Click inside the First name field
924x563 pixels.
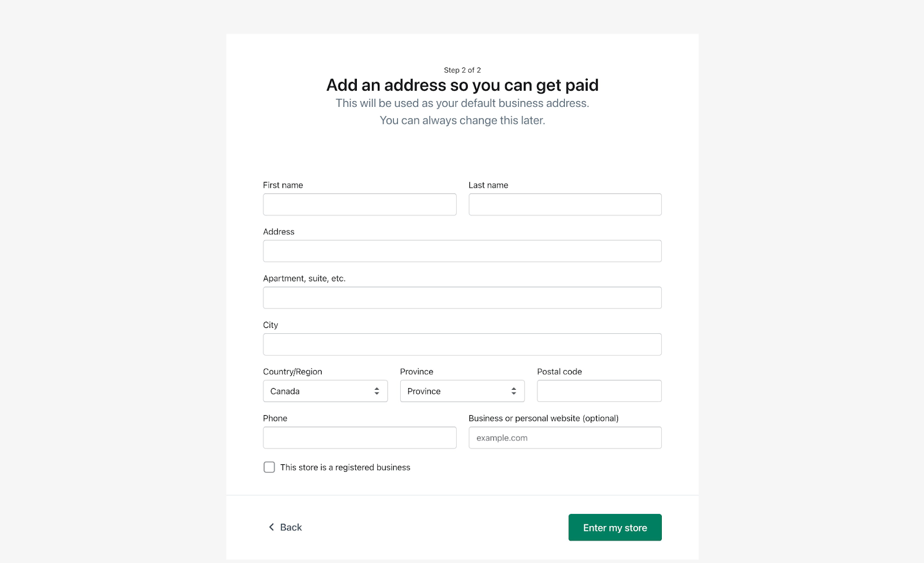(x=359, y=204)
